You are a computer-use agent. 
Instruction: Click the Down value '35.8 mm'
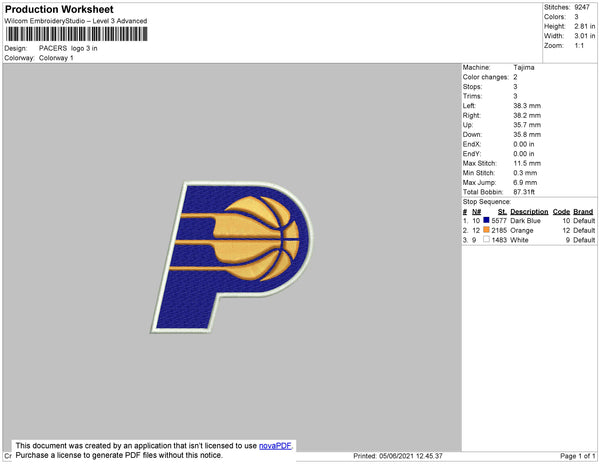tap(527, 135)
